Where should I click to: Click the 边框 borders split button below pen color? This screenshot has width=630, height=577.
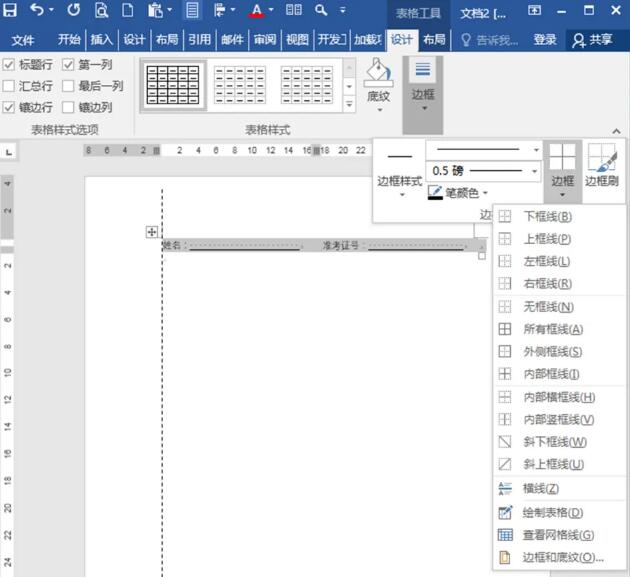coord(562,171)
